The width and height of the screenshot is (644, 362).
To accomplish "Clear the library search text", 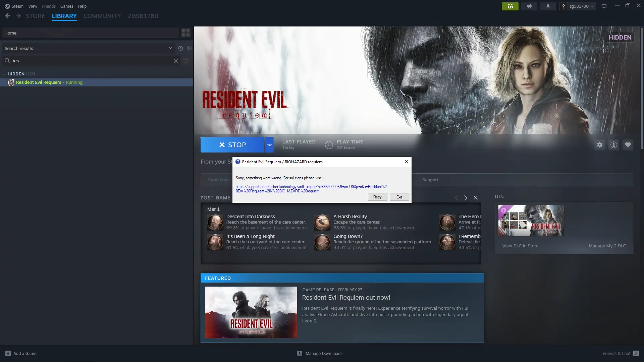I will pyautogui.click(x=175, y=61).
